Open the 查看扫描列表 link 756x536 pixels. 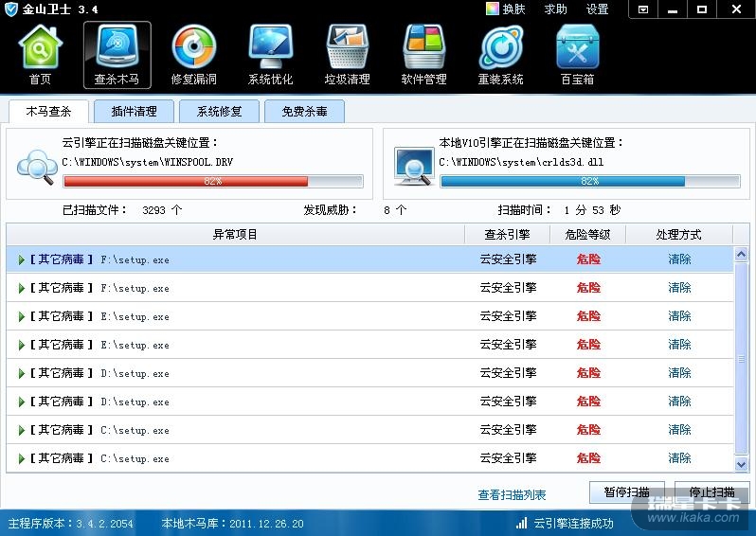coord(512,495)
